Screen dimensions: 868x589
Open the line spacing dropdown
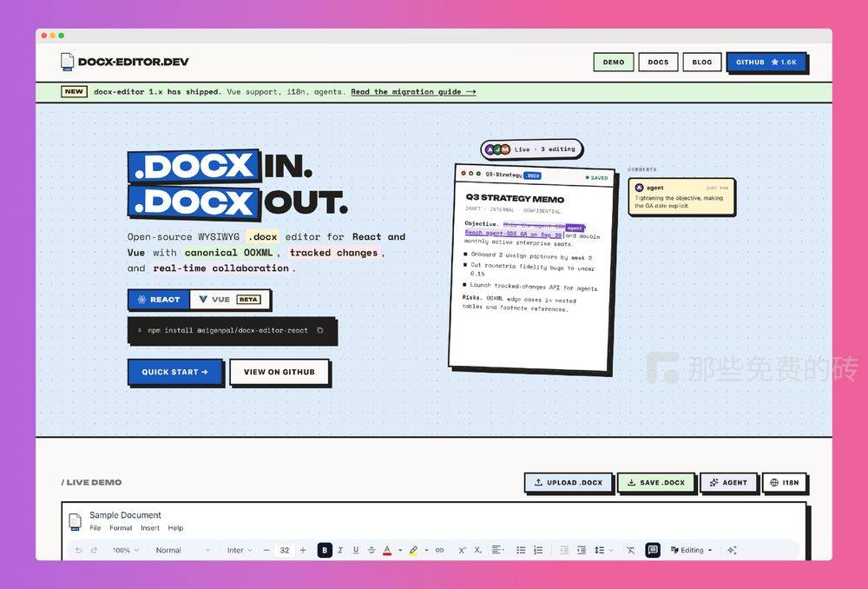coord(603,550)
